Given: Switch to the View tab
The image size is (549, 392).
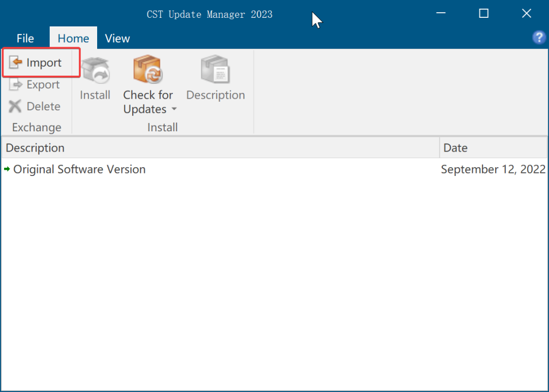Looking at the screenshot, I should pos(117,38).
